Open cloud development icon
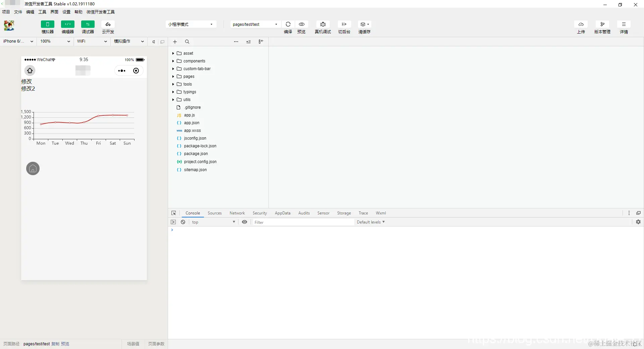The image size is (644, 349). tap(108, 24)
